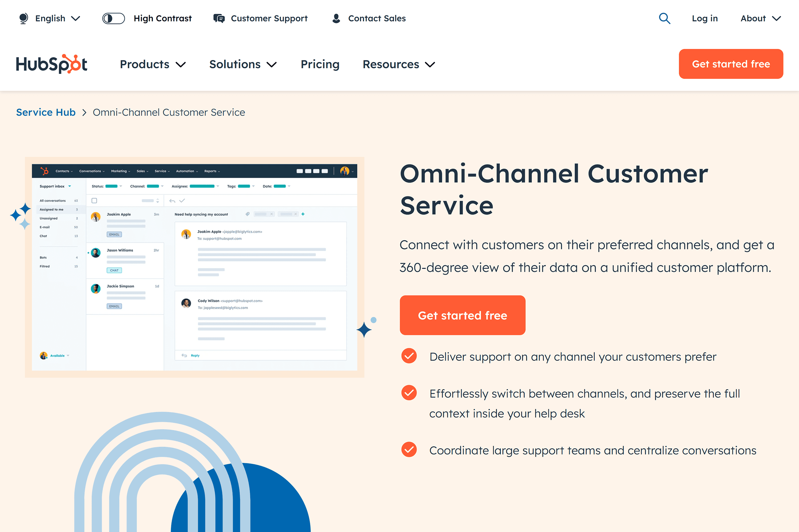Click the Contact Sales person icon
Image resolution: width=799 pixels, height=532 pixels.
[336, 18]
